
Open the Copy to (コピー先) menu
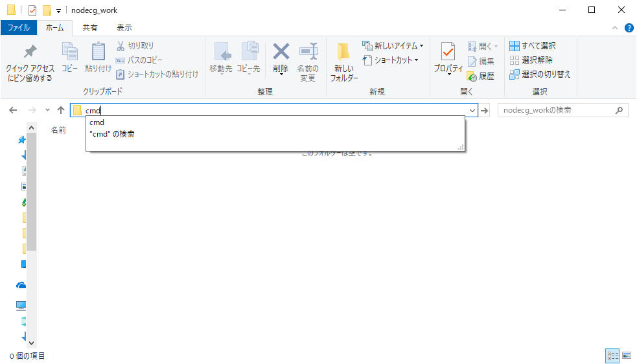coord(248,58)
